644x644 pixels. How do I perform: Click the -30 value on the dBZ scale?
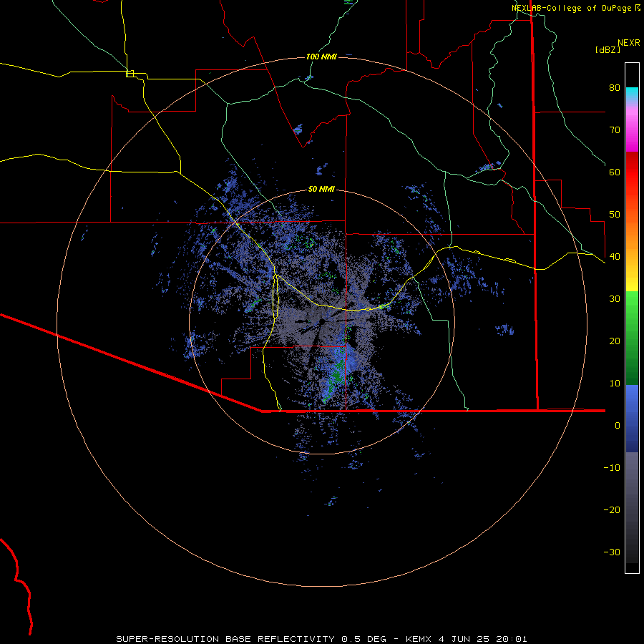[612, 552]
